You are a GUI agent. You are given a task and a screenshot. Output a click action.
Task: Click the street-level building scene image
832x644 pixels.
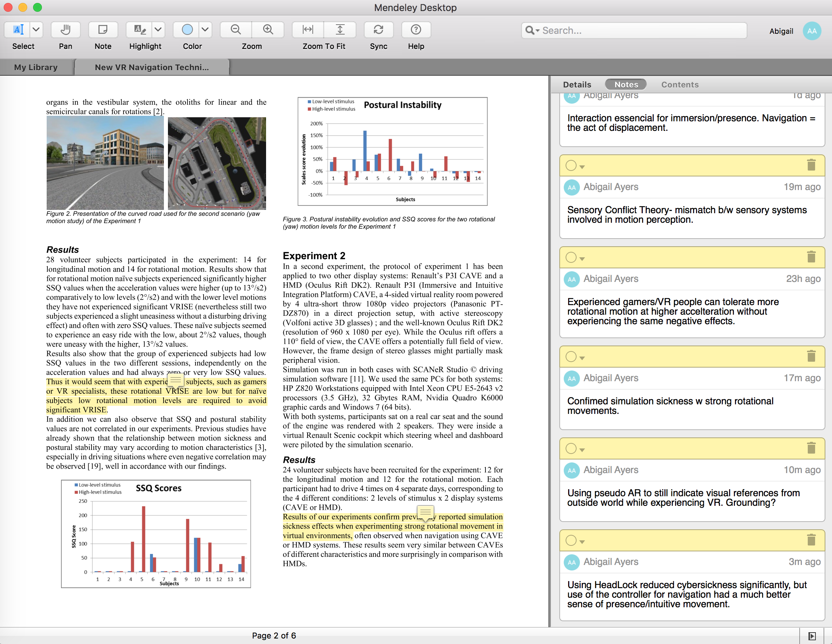pyautogui.click(x=105, y=163)
